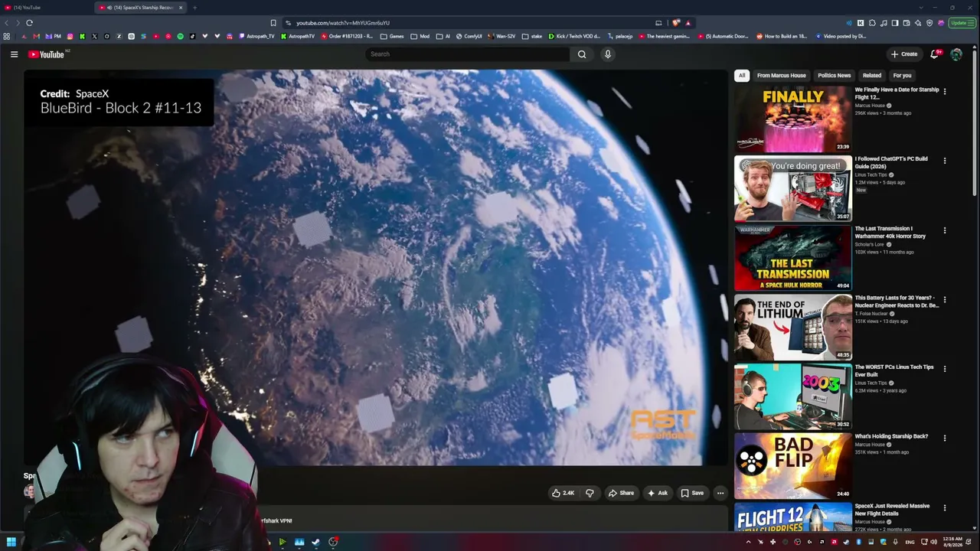980x551 pixels.
Task: Open the YouTube notifications bell
Action: (934, 54)
